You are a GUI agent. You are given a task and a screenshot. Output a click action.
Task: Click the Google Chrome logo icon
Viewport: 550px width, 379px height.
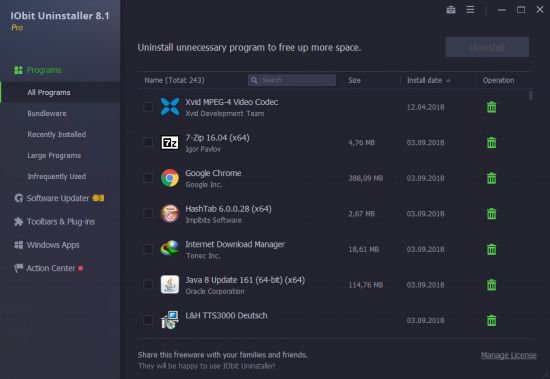tap(170, 178)
